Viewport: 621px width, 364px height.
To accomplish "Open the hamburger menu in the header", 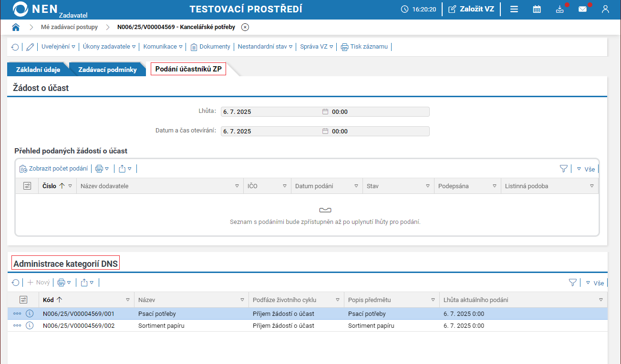I will (514, 9).
